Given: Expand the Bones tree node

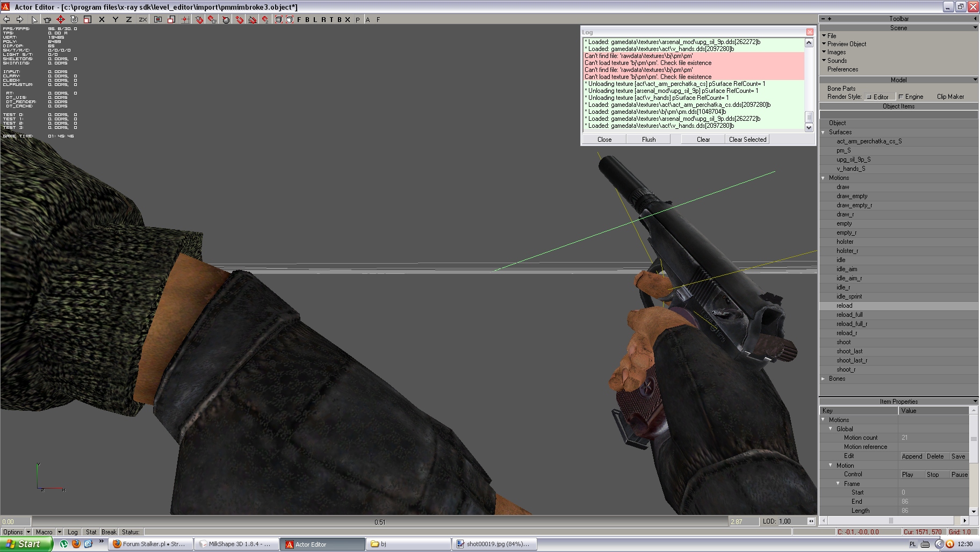Looking at the screenshot, I should pyautogui.click(x=823, y=379).
